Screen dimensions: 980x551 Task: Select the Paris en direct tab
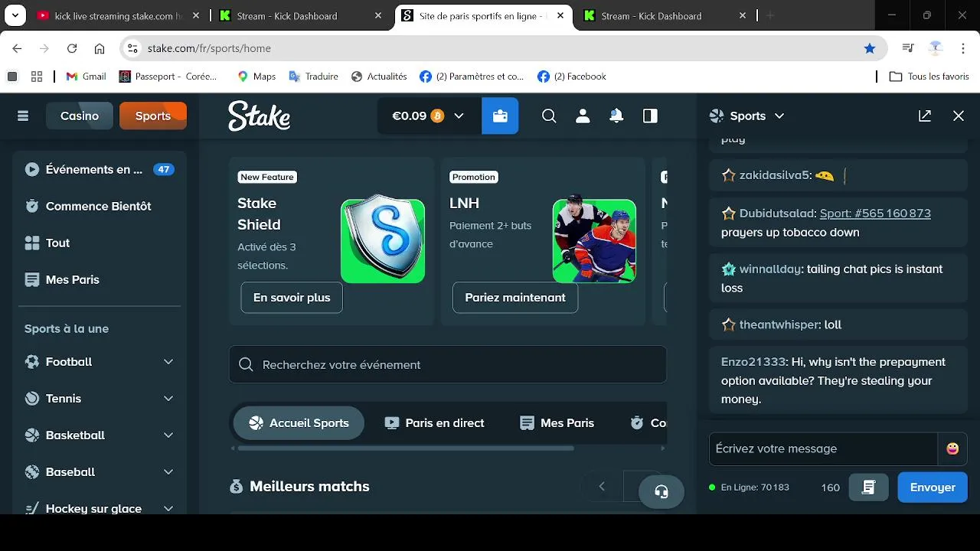click(434, 422)
